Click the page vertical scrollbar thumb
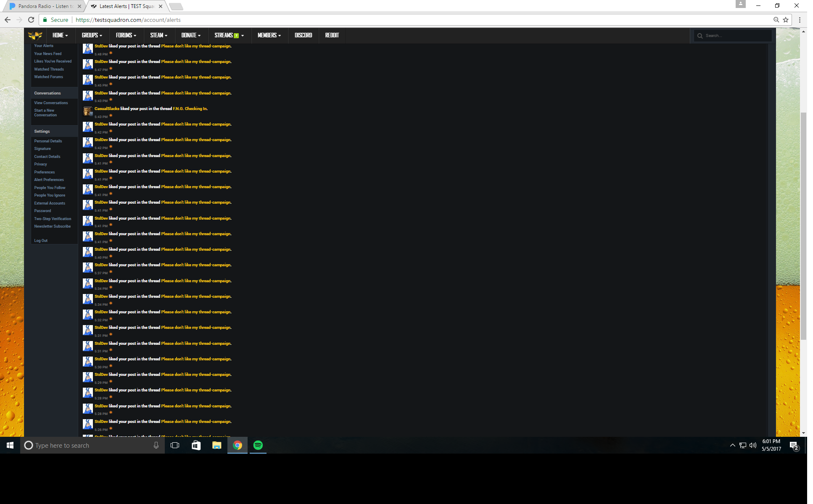Image resolution: width=813 pixels, height=504 pixels. tap(803, 227)
